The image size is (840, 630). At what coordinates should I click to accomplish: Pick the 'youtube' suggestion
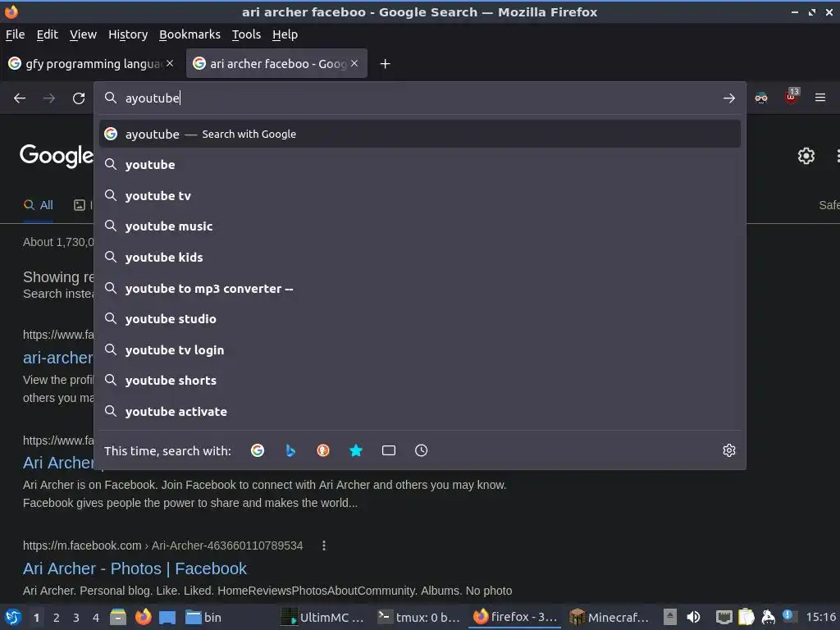tap(419, 164)
